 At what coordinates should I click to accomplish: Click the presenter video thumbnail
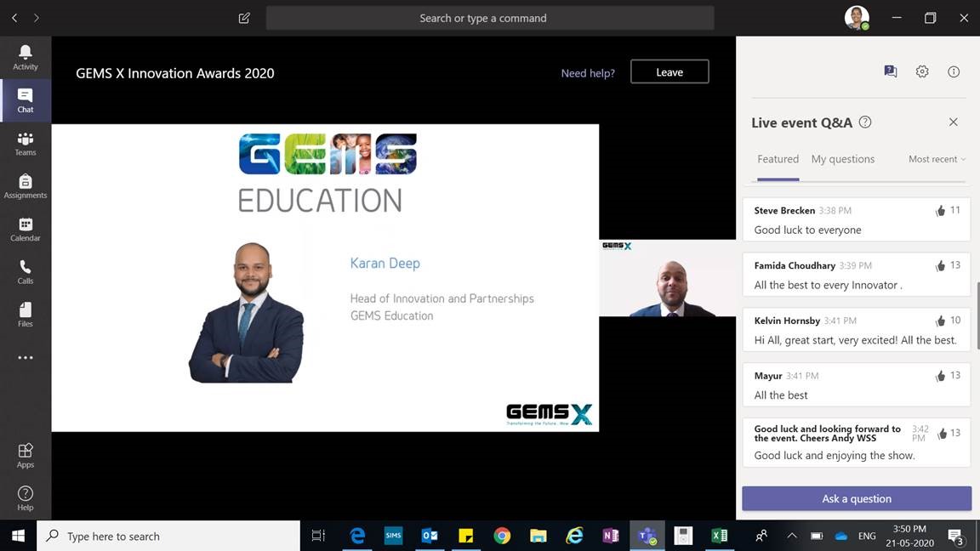click(667, 278)
